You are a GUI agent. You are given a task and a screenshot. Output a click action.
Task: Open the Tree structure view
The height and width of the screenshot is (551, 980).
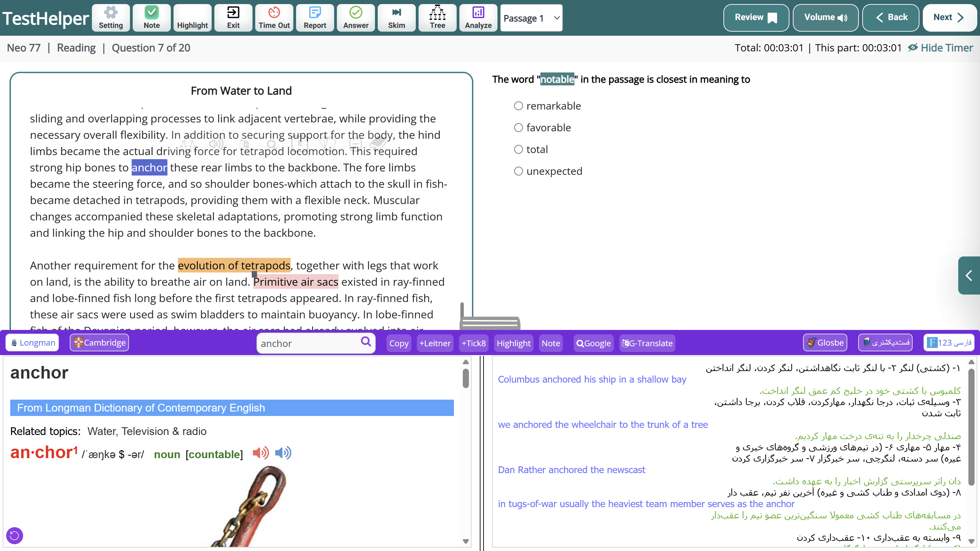437,17
